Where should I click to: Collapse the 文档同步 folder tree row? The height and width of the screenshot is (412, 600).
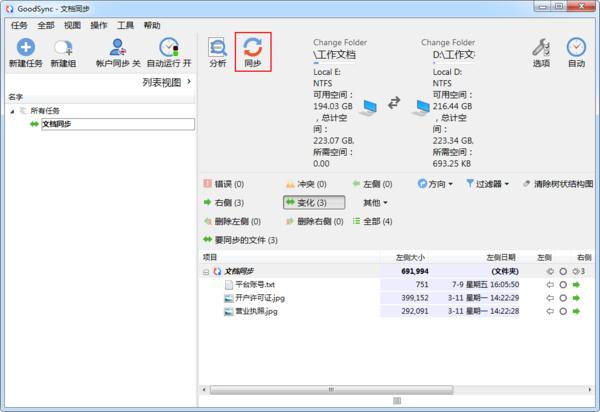(x=206, y=271)
